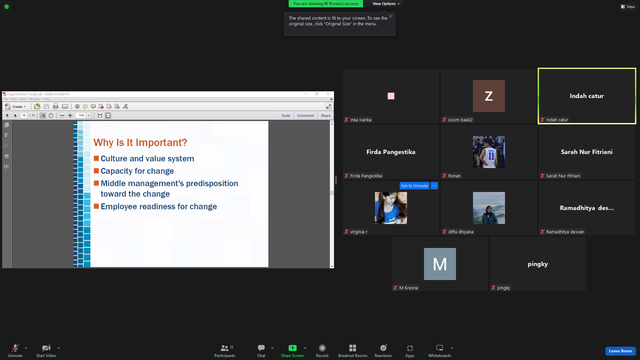Click the Print icon in Acrobat toolbar
This screenshot has height=360, width=640.
tap(56, 107)
